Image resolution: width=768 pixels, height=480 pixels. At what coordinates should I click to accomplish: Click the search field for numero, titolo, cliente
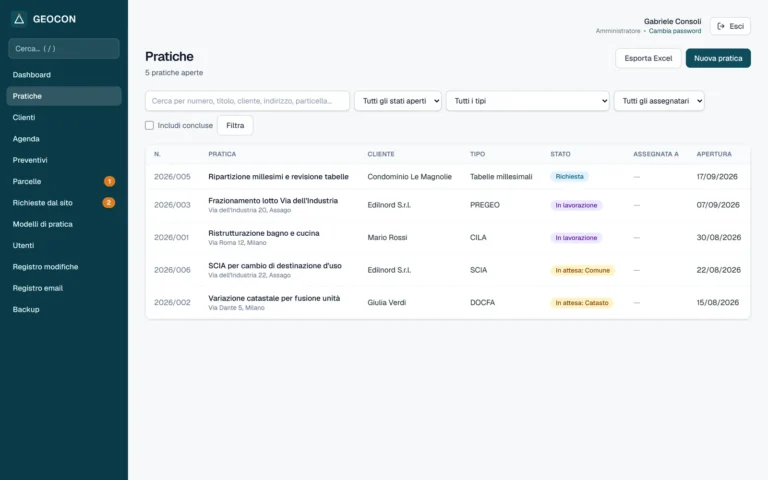pyautogui.click(x=247, y=101)
